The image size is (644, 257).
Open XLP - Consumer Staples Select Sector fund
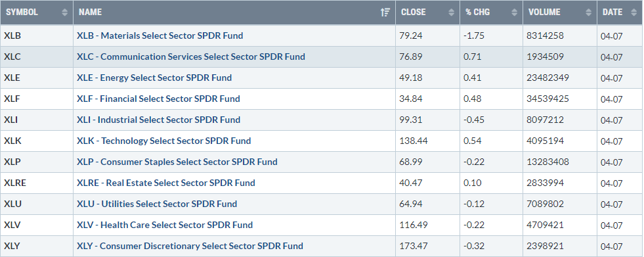(177, 162)
